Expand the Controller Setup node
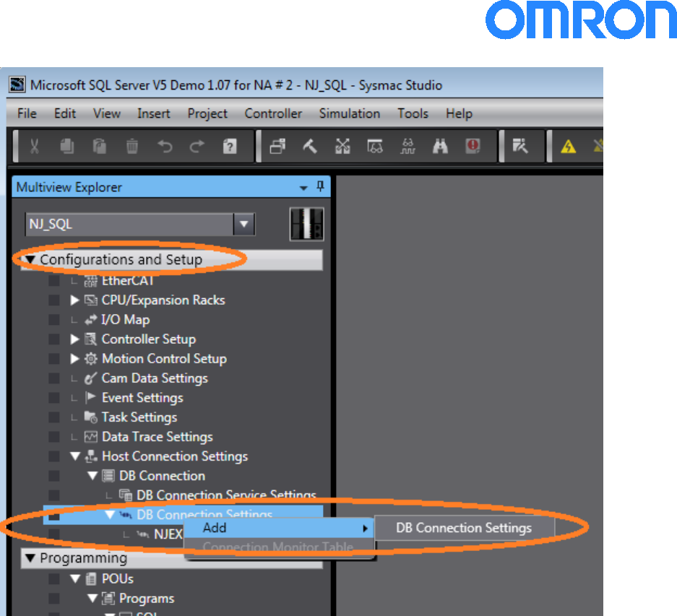This screenshot has width=677, height=616. (74, 339)
